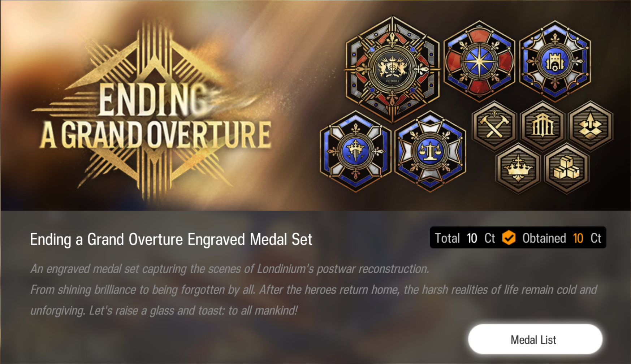
Task: Click the crossed hammers bronze medal
Action: point(494,126)
